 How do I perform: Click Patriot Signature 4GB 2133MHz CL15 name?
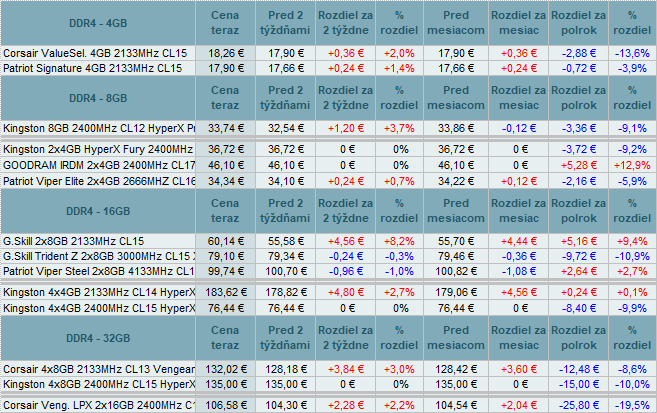(93, 68)
